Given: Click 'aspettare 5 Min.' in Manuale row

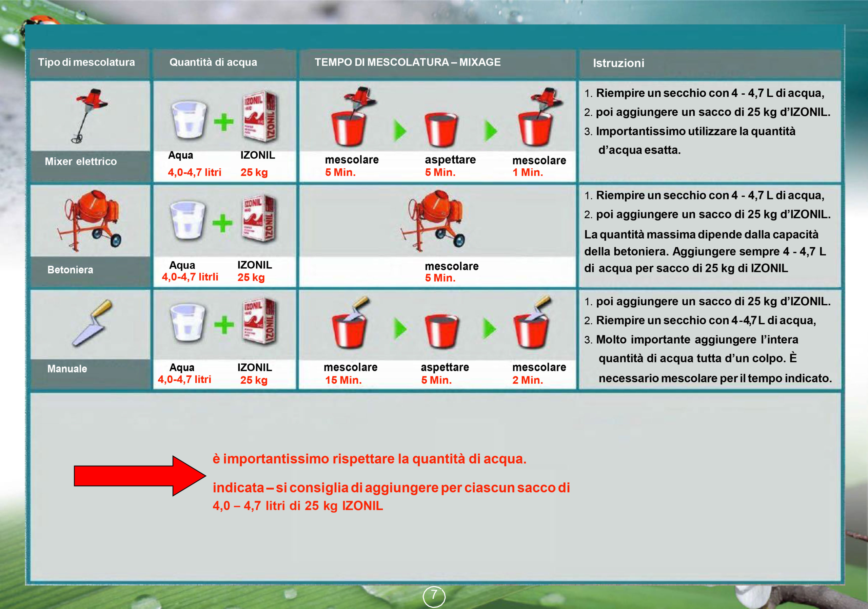Looking at the screenshot, I should [445, 374].
